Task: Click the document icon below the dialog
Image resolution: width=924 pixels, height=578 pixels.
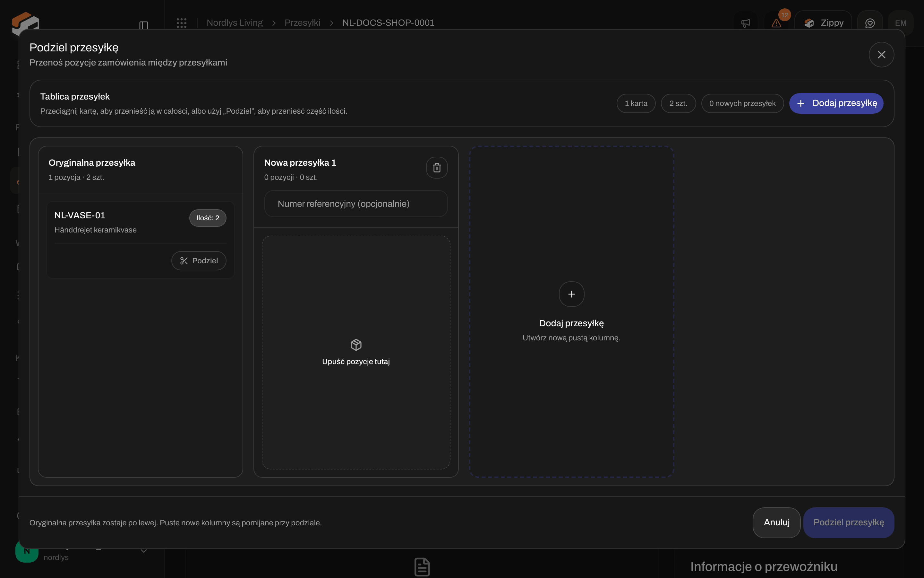Action: pyautogui.click(x=422, y=567)
